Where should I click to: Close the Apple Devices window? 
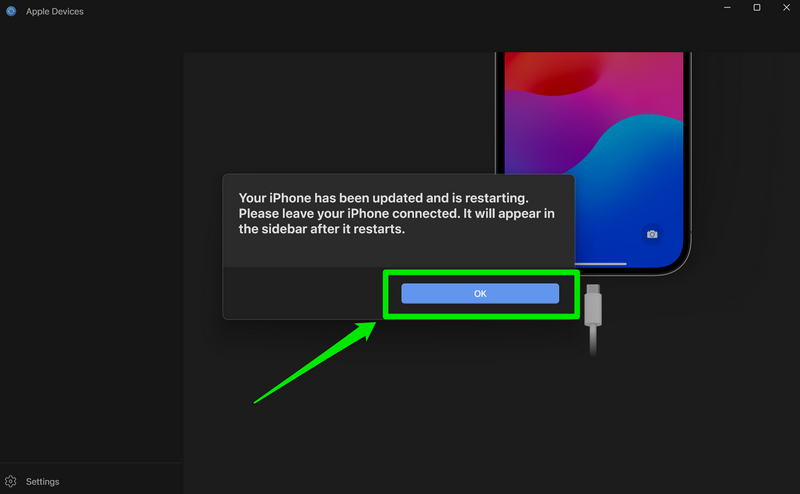pyautogui.click(x=786, y=8)
